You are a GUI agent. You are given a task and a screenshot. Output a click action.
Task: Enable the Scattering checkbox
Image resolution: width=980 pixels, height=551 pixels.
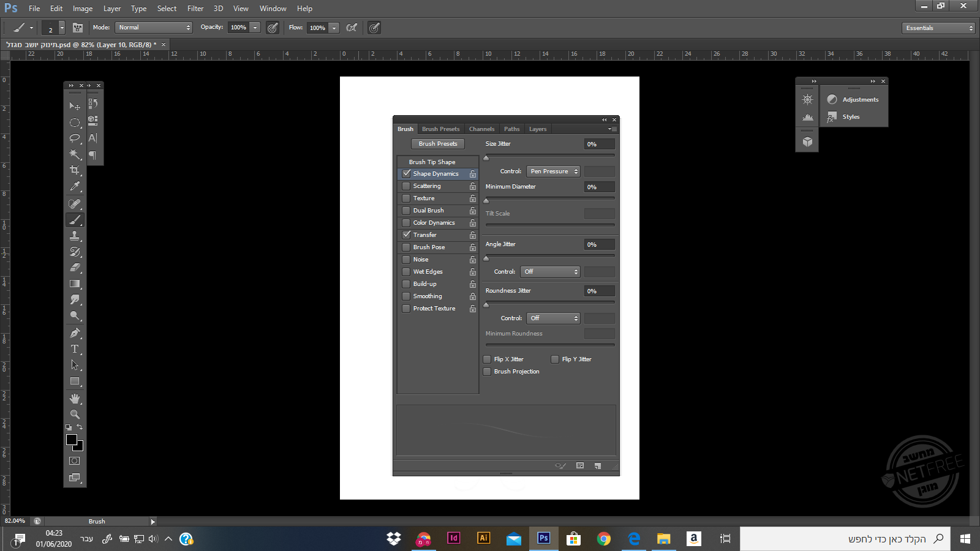(406, 186)
